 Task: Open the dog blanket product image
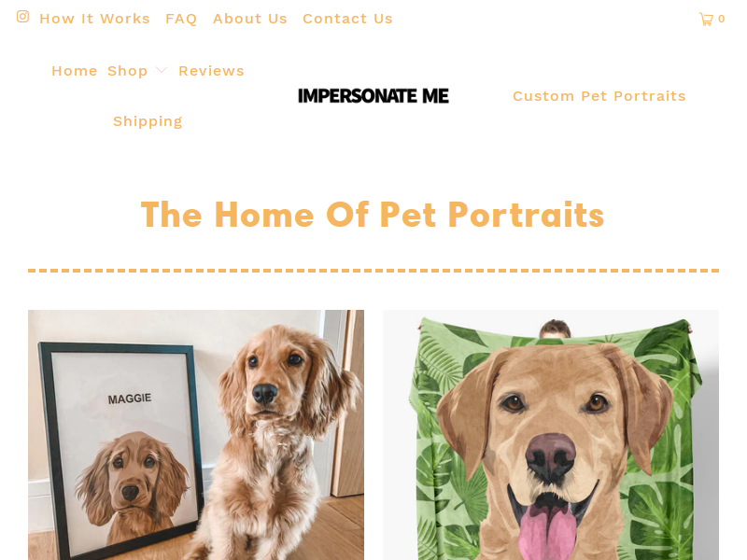pos(551,435)
